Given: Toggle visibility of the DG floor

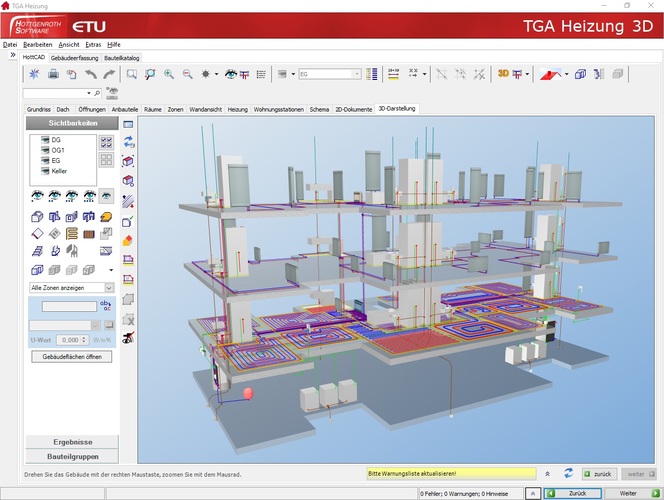Looking at the screenshot, I should coord(45,140).
